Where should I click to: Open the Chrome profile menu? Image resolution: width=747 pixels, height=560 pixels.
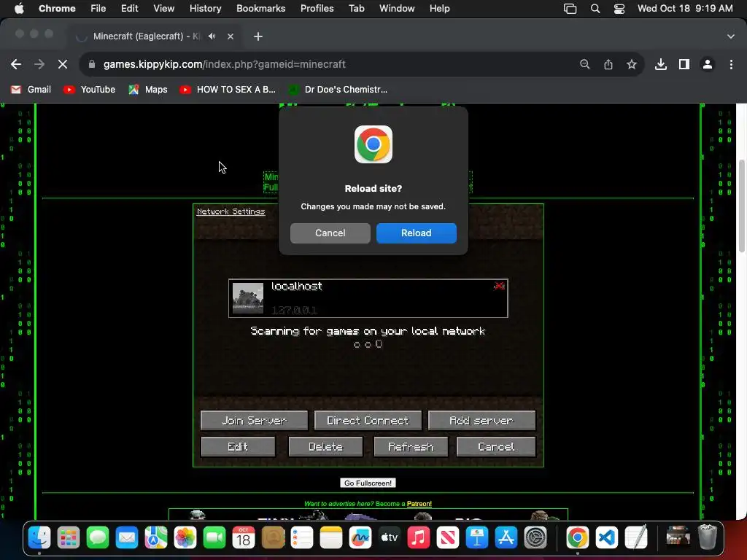[x=708, y=64]
